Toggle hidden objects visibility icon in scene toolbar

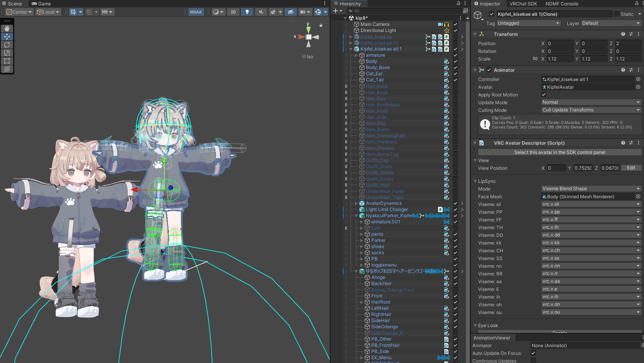291,12
